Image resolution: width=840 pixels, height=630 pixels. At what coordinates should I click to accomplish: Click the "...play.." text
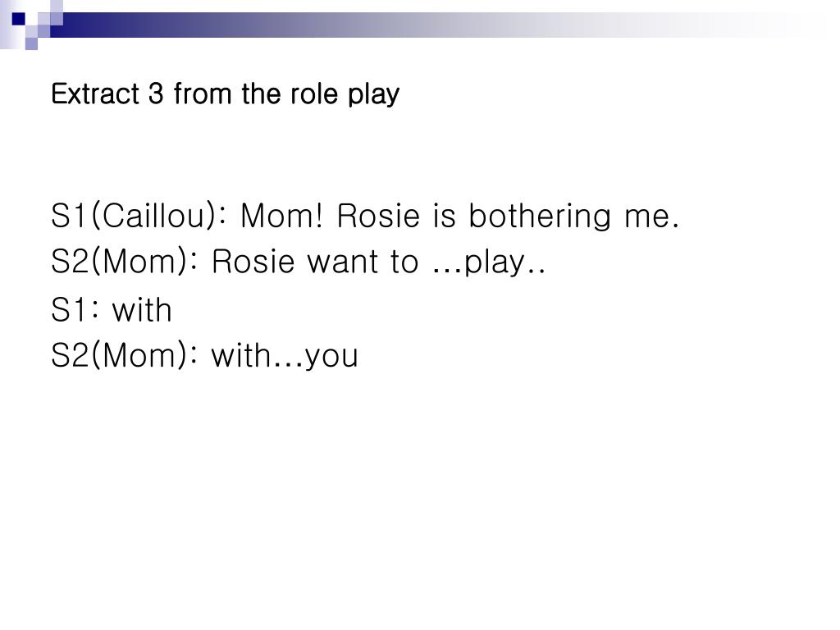(x=489, y=263)
